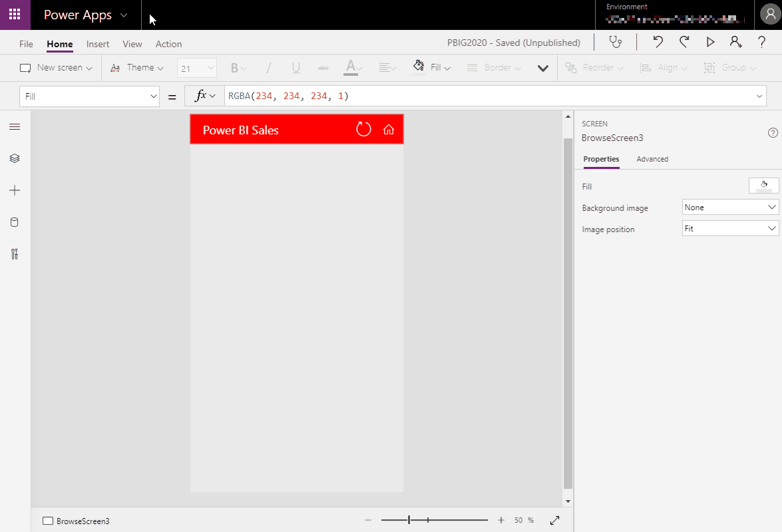
Task: Open the hamburger menu in left rail
Action: [x=15, y=126]
